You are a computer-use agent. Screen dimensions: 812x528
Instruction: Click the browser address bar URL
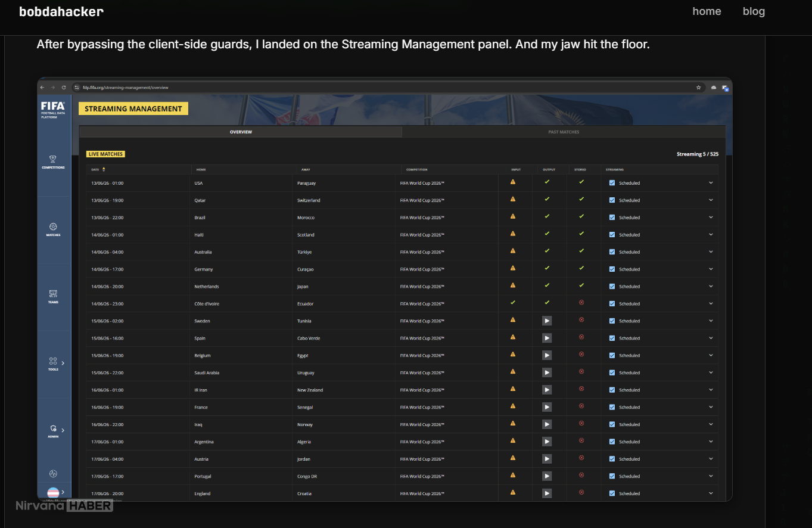(x=126, y=88)
